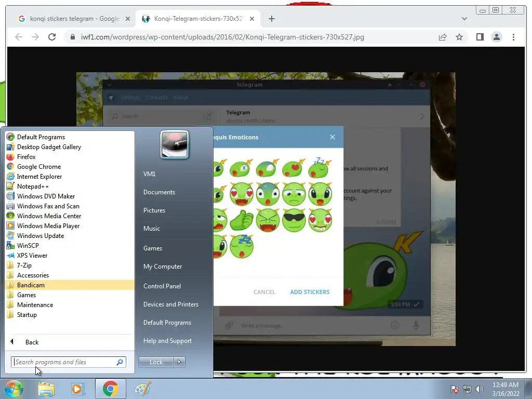Screen dimensions: 532x399
Task: Launch Windows Update
Action: pyautogui.click(x=41, y=235)
